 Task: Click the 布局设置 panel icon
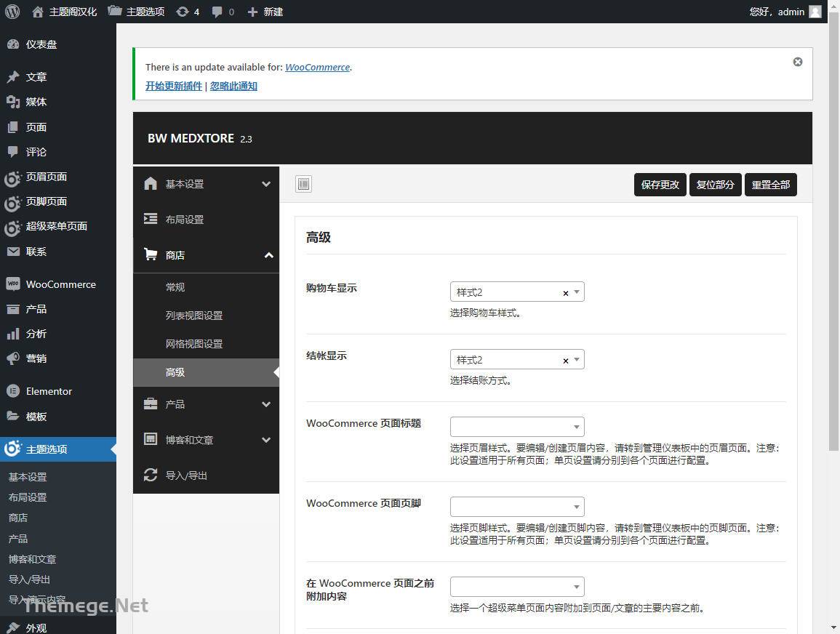coord(151,219)
